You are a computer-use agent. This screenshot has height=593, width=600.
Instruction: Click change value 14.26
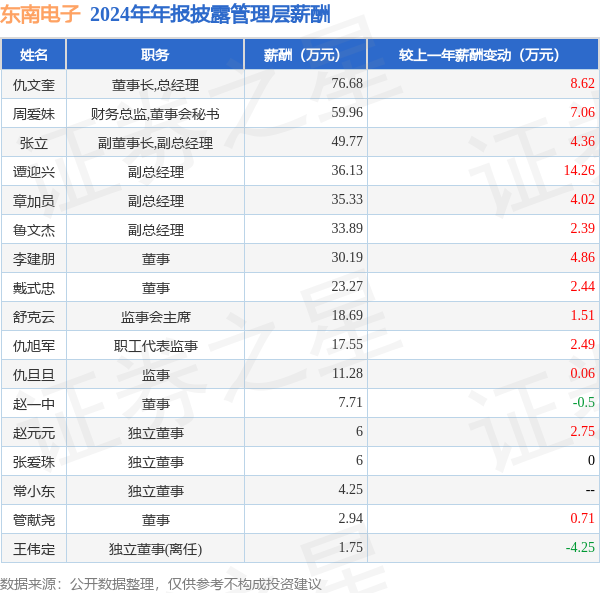coord(579,170)
